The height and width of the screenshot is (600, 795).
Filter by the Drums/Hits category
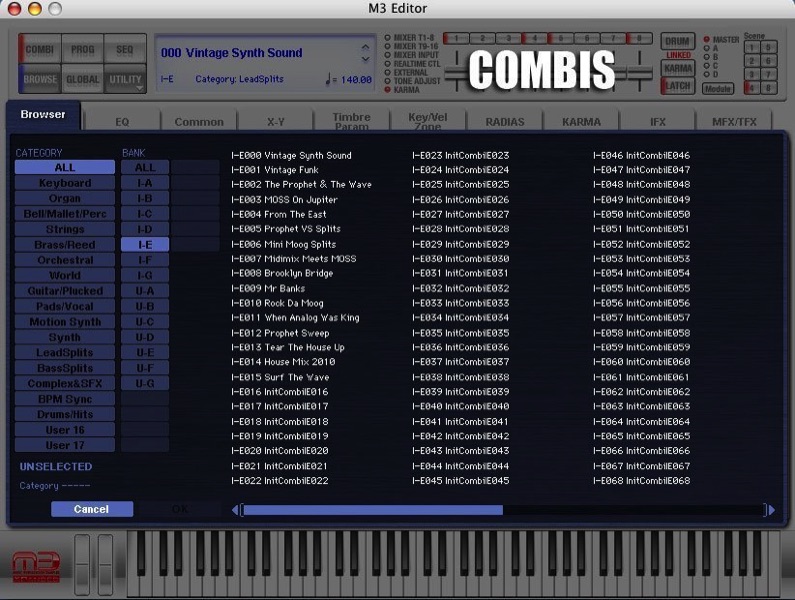click(65, 414)
